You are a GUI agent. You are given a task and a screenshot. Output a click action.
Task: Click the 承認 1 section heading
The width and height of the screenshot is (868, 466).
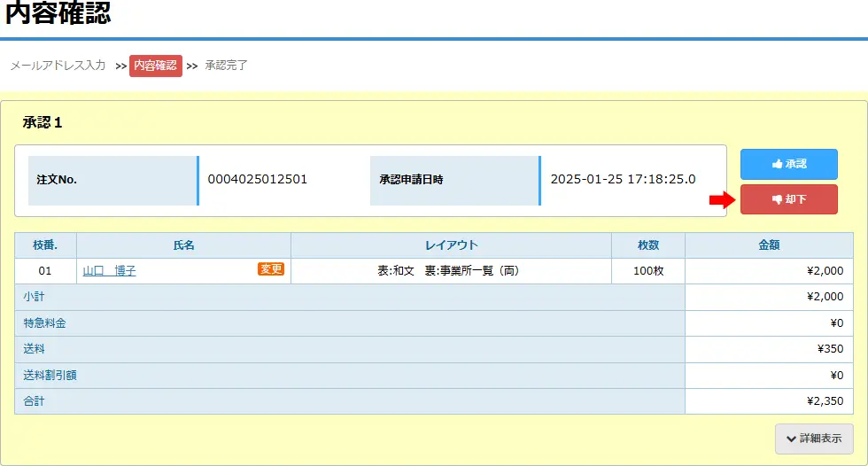pos(43,123)
